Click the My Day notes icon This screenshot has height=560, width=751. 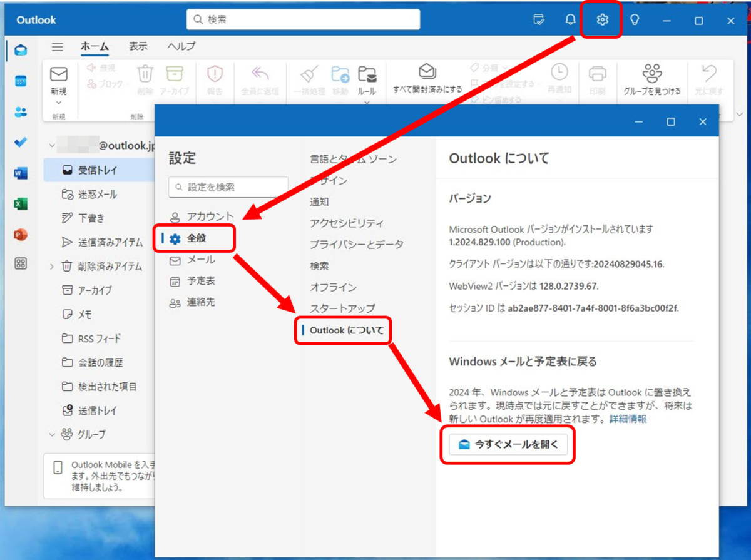(x=538, y=20)
